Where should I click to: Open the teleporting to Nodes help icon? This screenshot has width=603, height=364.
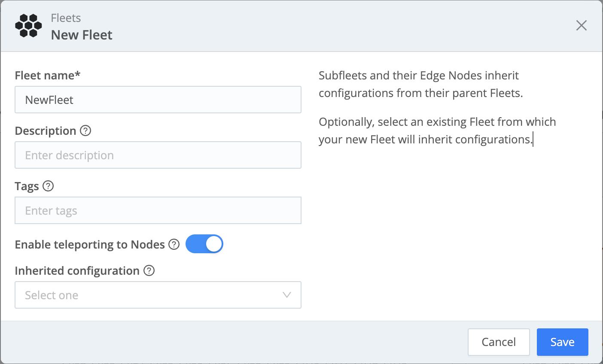(x=174, y=244)
